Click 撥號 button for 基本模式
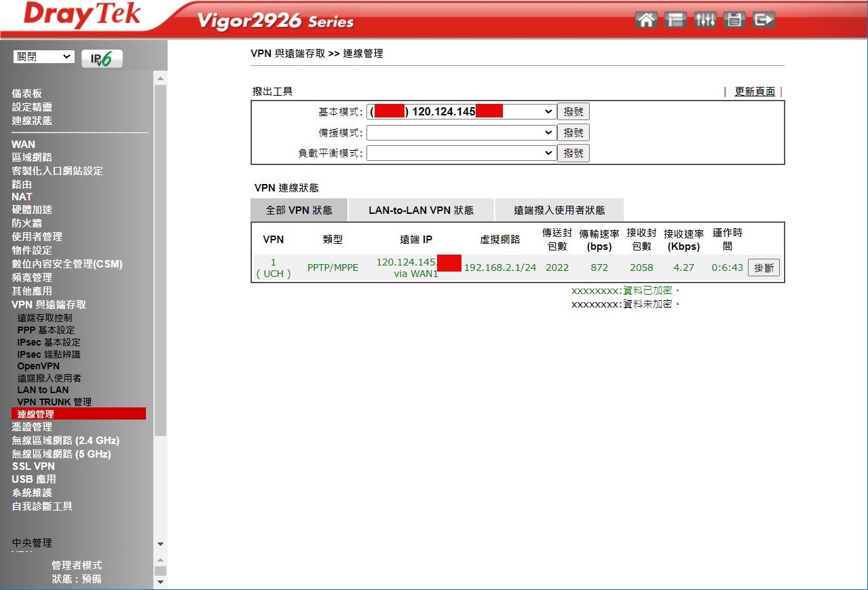 573,111
